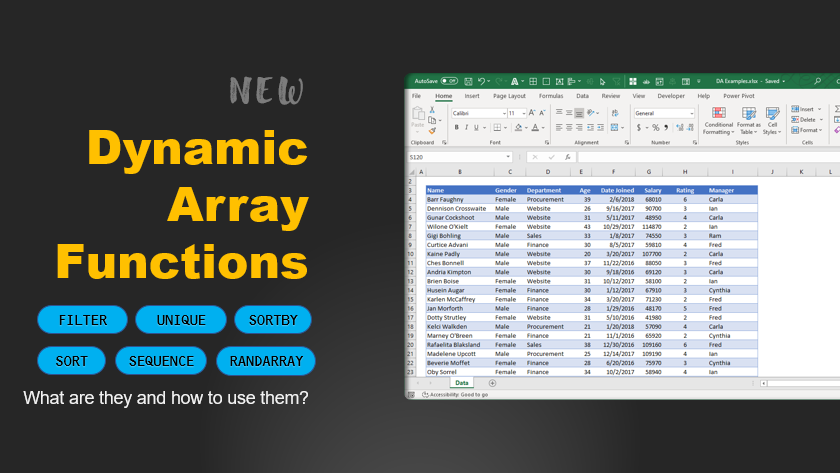Screen dimensions: 840x473
Task: Click the Top Align icon
Action: point(559,113)
